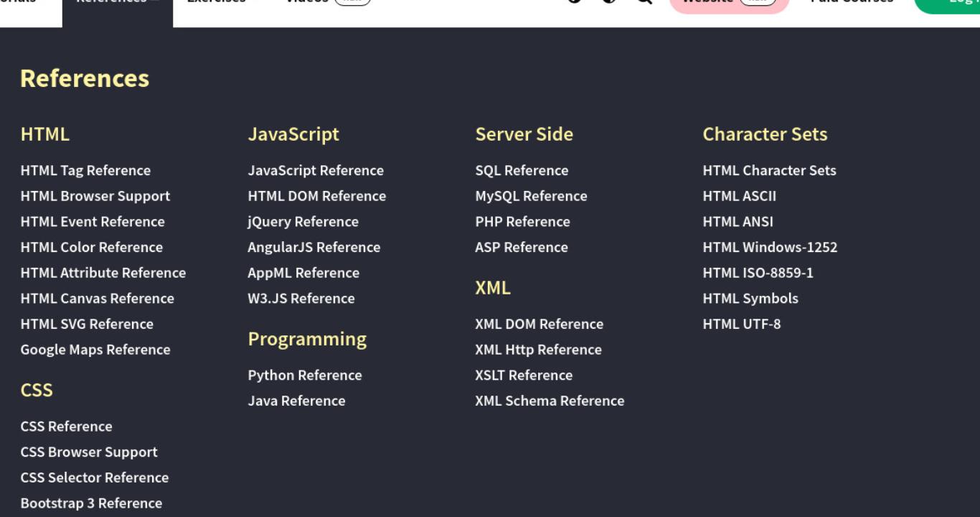Go to HTML DOM Reference

pos(317,196)
